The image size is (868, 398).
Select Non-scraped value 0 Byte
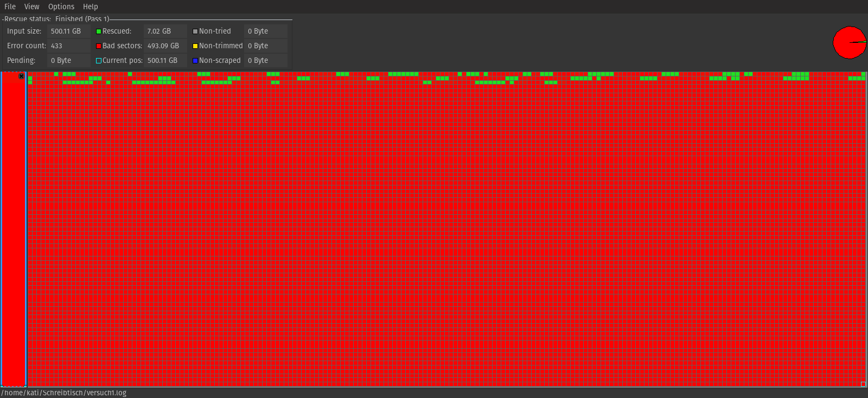(265, 61)
